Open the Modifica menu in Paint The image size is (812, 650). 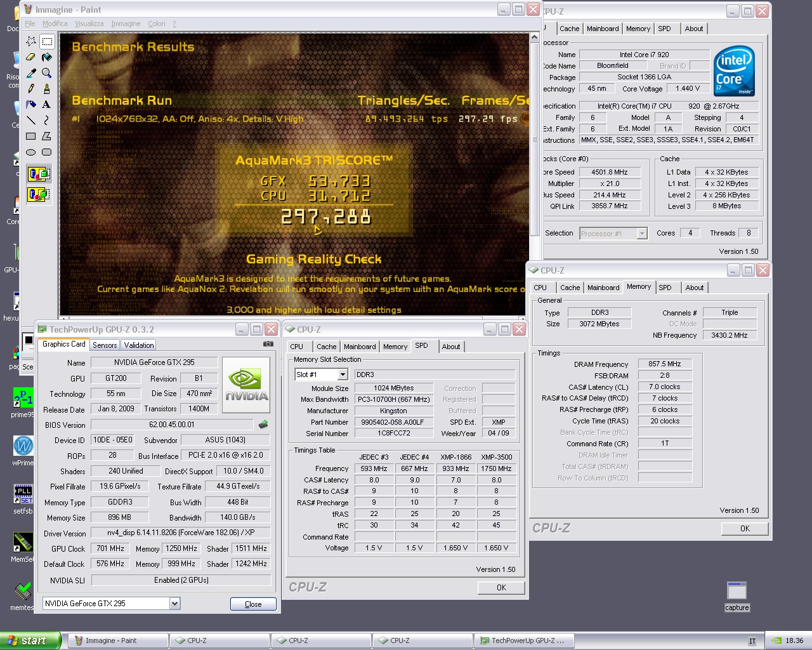[x=55, y=23]
